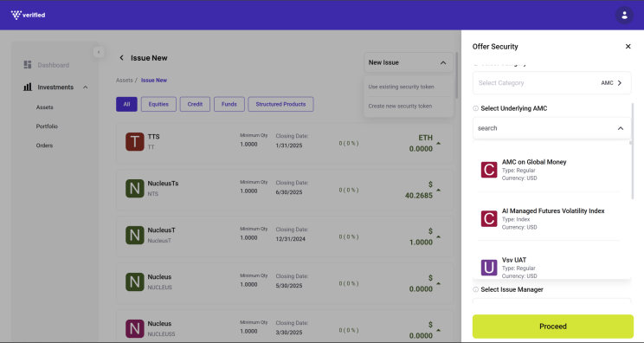
Task: Select the AMC on Global Money icon
Action: [x=489, y=170]
